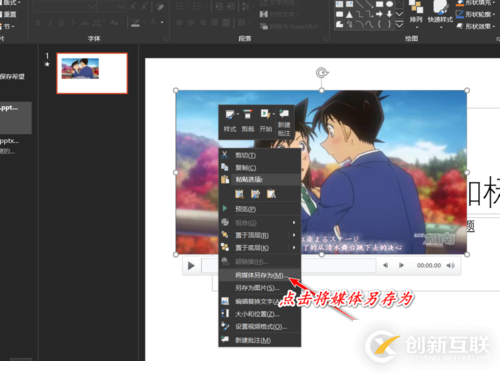Click the 样式 style icon on the mini toolbar
The image size is (500, 375).
tap(230, 114)
